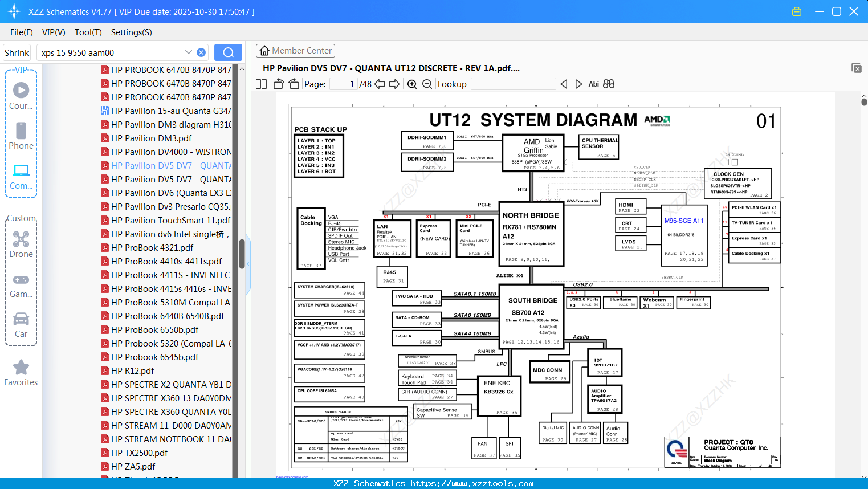Image resolution: width=868 pixels, height=489 pixels.
Task: Open HP ProBook 4411S - INVENTEC file
Action: pyautogui.click(x=165, y=275)
